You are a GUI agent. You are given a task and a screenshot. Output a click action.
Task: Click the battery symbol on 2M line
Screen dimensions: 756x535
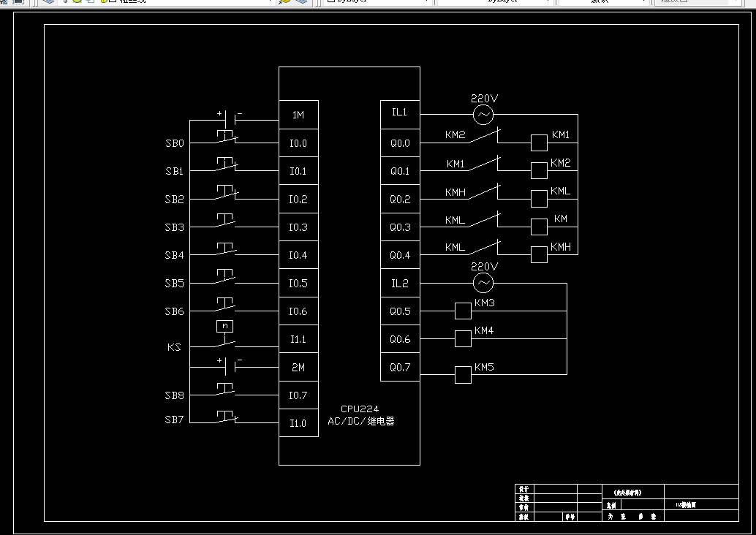pos(230,365)
